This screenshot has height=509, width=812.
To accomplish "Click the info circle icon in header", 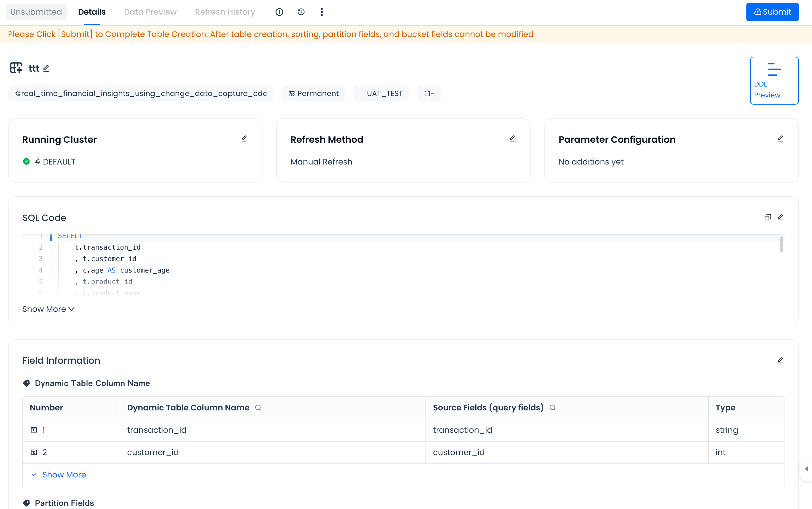I will 279,12.
